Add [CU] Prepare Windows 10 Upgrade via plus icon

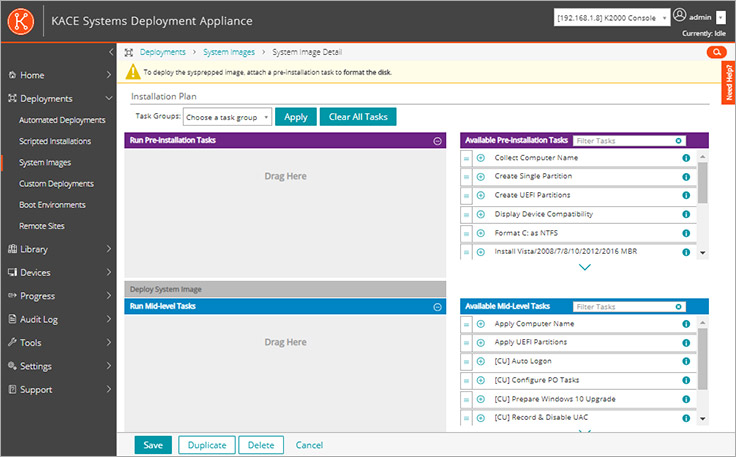[x=481, y=399]
